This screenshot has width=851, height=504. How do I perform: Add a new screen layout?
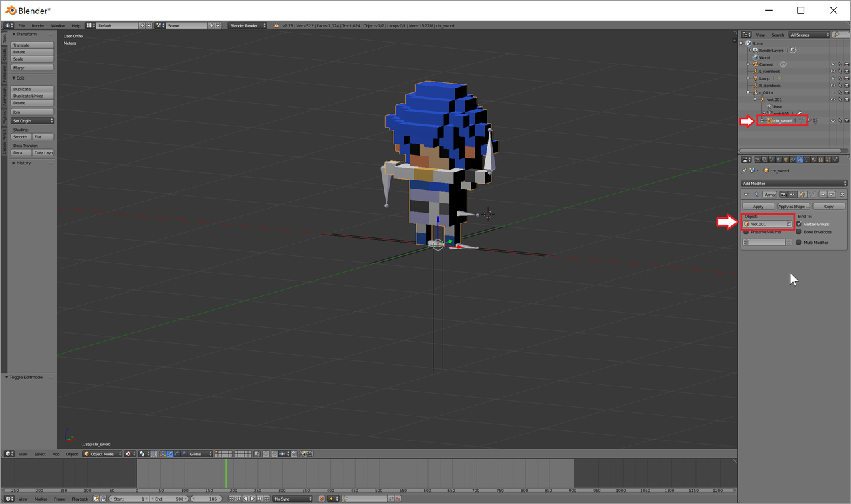coord(142,25)
